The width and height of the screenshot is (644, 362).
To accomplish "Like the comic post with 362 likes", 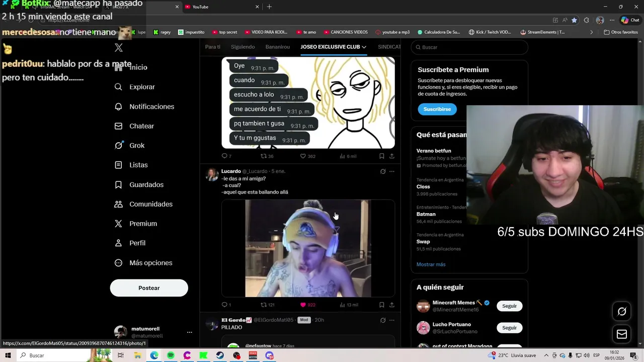I will pyautogui.click(x=307, y=156).
